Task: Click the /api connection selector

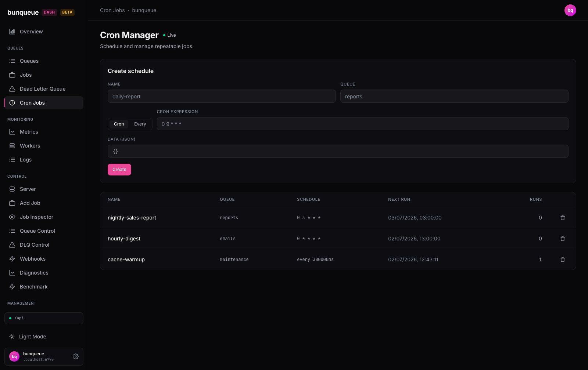Action: click(44, 318)
